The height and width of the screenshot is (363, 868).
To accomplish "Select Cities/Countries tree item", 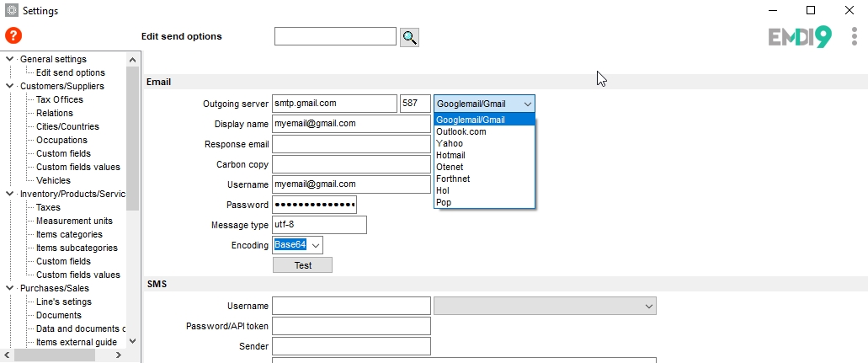I will pyautogui.click(x=67, y=126).
